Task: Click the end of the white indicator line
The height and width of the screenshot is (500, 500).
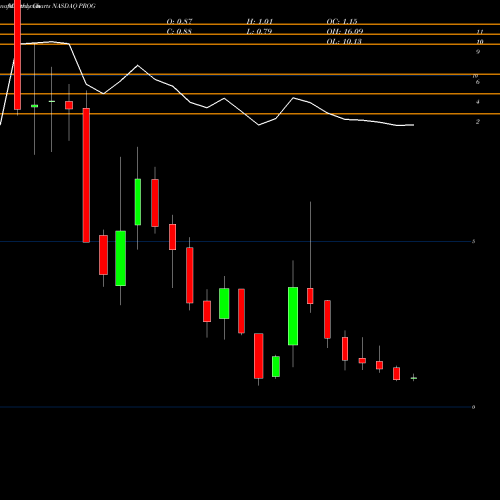Action: 413,125
